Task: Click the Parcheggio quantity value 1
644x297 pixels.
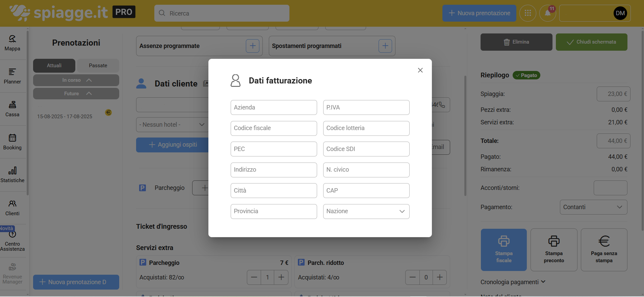Action: coord(267,277)
